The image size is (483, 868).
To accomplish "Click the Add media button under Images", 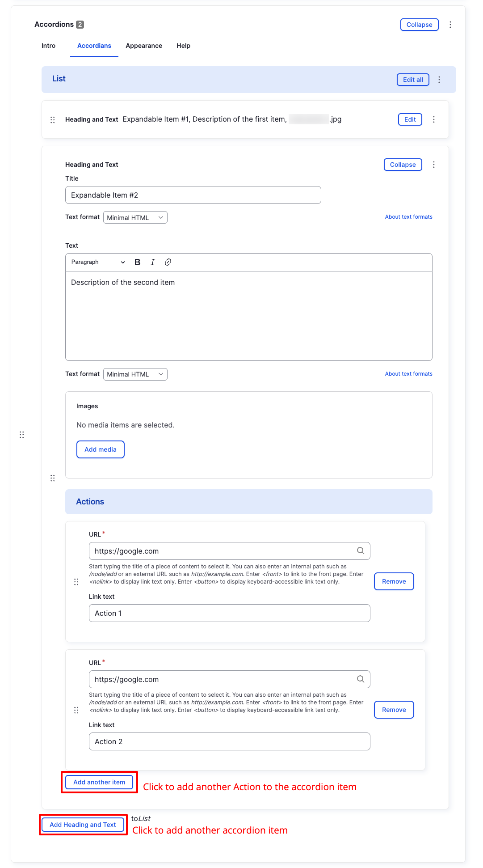I will 100,449.
